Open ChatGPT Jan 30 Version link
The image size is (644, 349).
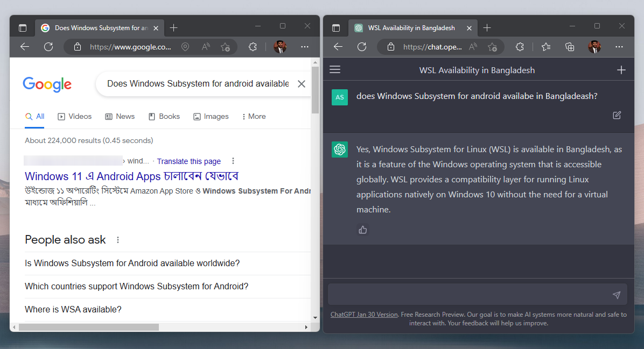click(364, 315)
